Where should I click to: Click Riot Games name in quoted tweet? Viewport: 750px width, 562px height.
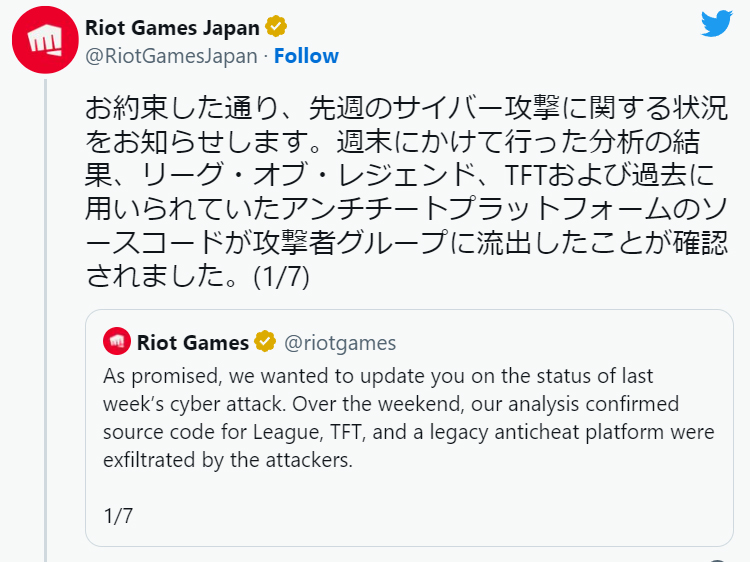(192, 343)
